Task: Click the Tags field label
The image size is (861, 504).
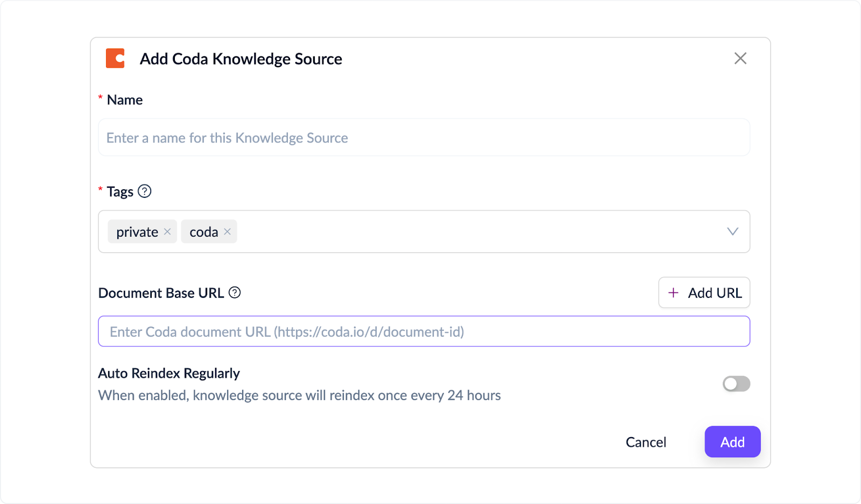Action: click(x=120, y=192)
